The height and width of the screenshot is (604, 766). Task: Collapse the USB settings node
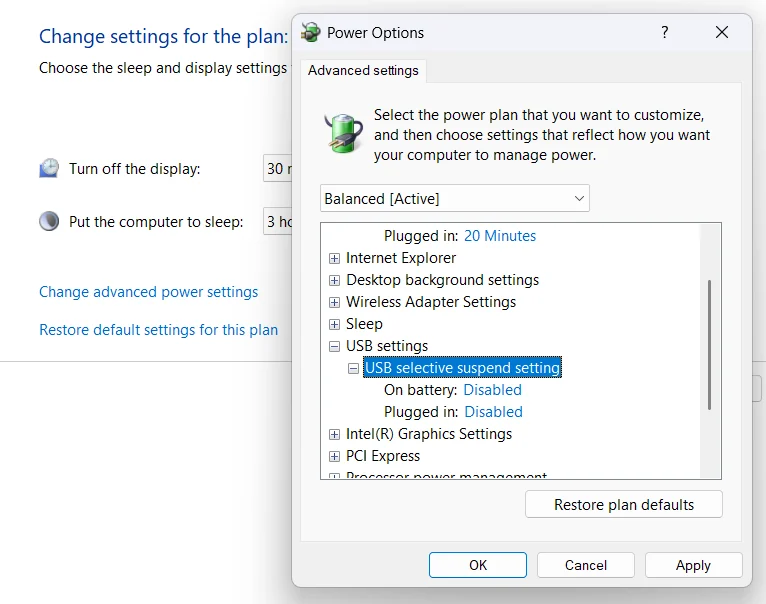pos(335,346)
